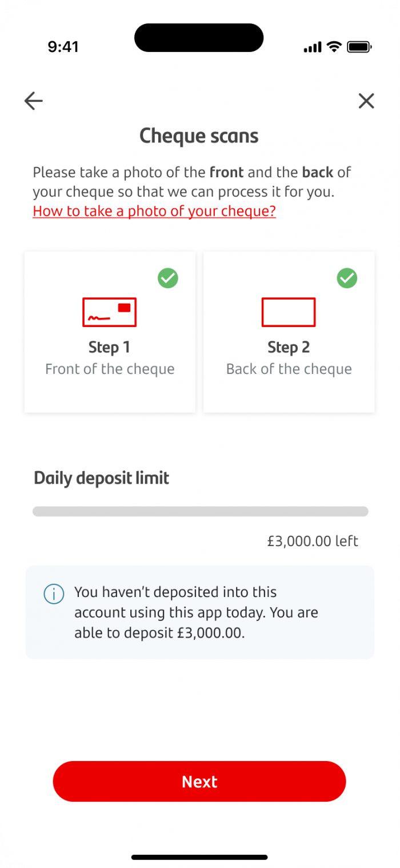The width and height of the screenshot is (400, 868).
Task: Select the Step 1 card
Action: pyautogui.click(x=109, y=332)
